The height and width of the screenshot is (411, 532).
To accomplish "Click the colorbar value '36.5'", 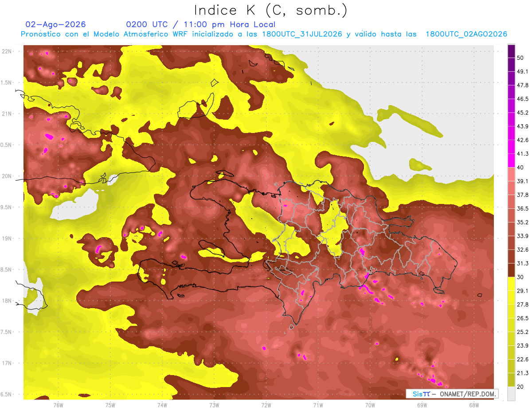I will coord(523,208).
